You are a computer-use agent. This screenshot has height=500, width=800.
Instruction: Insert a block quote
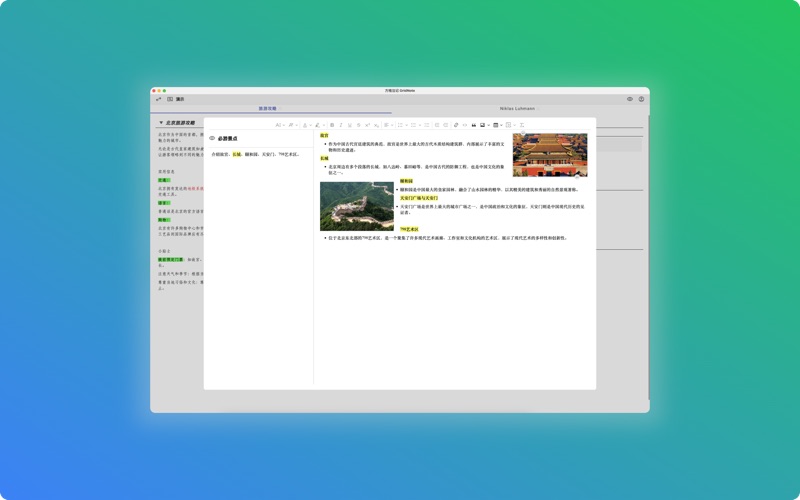pos(474,125)
